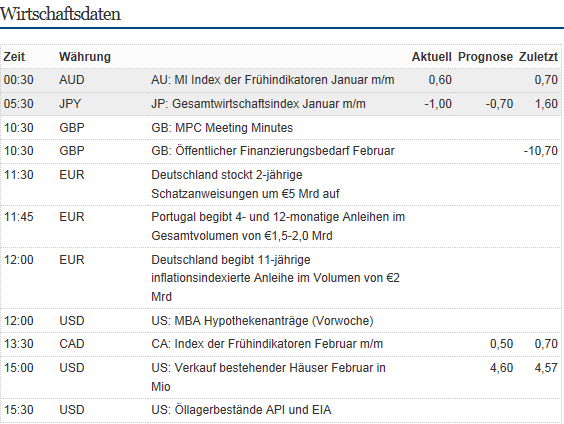Select the Währung column header
564x424 pixels.
(x=85, y=57)
